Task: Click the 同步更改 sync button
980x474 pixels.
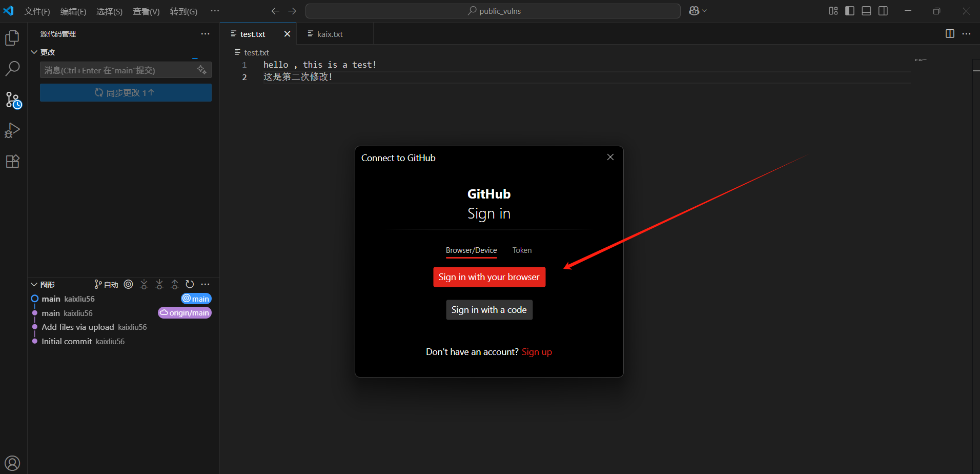Action: (x=126, y=93)
